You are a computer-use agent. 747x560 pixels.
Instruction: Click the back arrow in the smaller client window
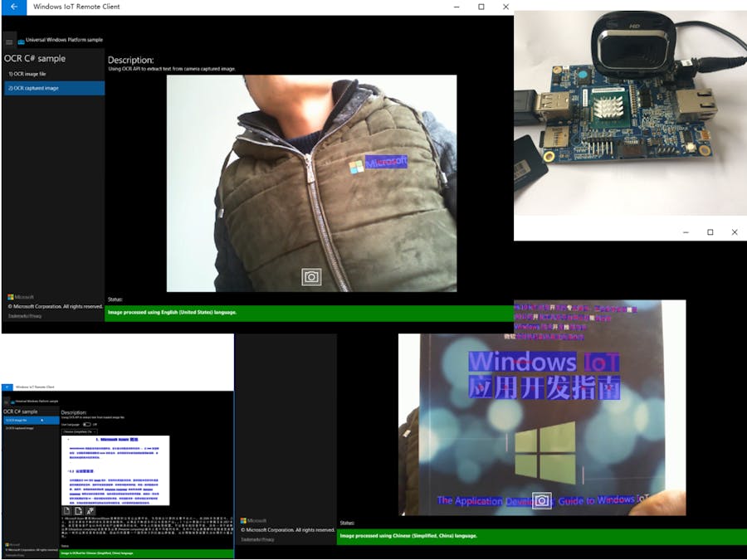point(6,386)
